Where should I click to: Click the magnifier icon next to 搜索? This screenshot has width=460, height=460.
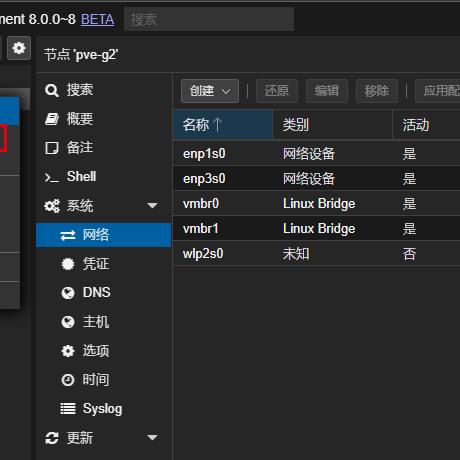pos(52,90)
